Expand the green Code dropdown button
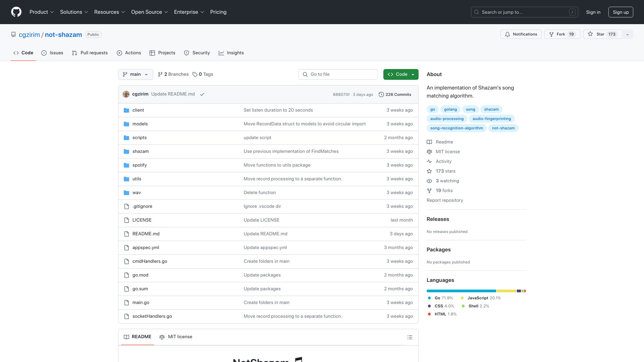This screenshot has height=362, width=644. tap(401, 74)
